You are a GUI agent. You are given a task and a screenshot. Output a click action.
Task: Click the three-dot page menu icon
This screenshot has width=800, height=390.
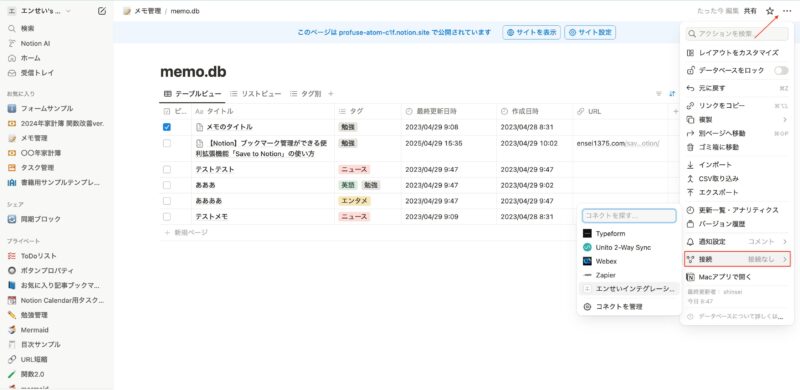click(787, 11)
